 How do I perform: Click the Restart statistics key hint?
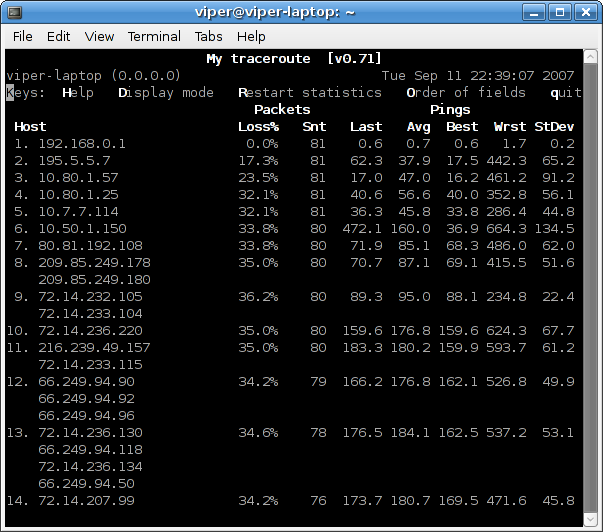coord(310,93)
